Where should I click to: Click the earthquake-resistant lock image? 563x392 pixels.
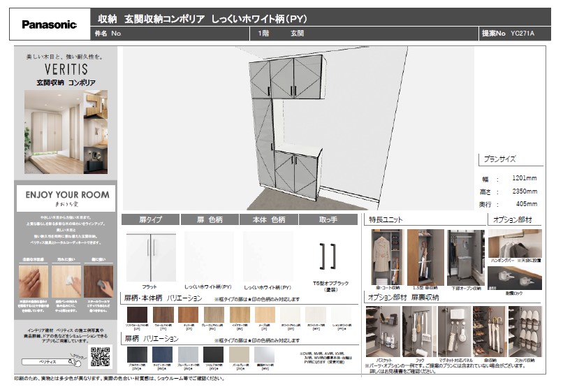(x=514, y=277)
